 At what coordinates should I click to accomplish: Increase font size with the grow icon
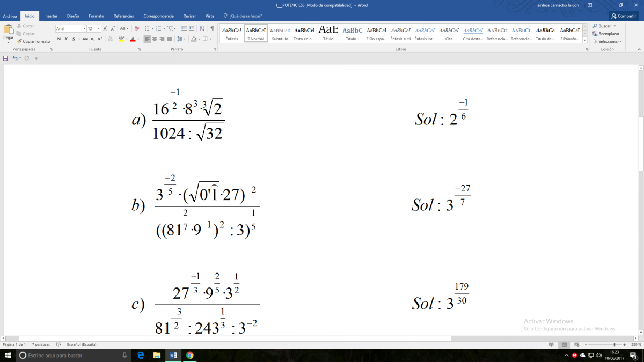click(105, 28)
